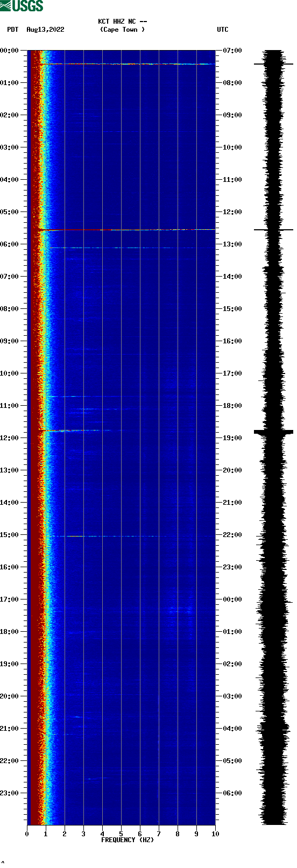
Task: Click the '10:00' PDT time label
Action: coord(9,373)
